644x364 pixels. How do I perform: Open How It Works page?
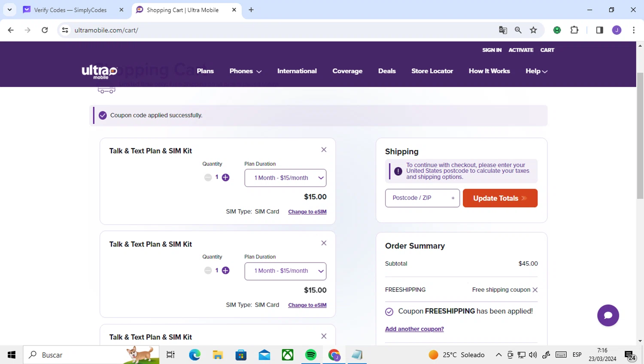[x=489, y=71]
